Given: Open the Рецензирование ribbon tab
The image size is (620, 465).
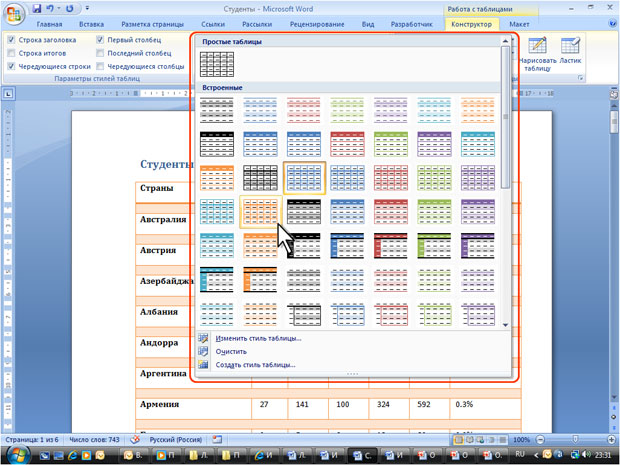Looking at the screenshot, I should (x=317, y=24).
